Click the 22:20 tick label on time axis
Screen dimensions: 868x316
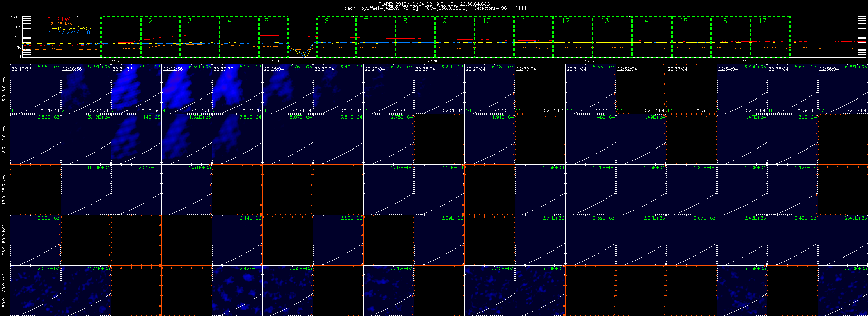tap(117, 61)
